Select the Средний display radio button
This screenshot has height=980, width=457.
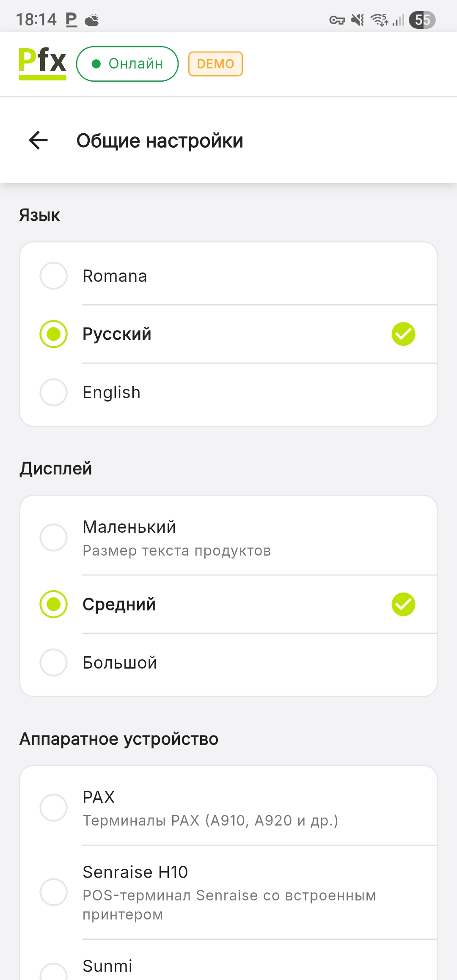54,604
